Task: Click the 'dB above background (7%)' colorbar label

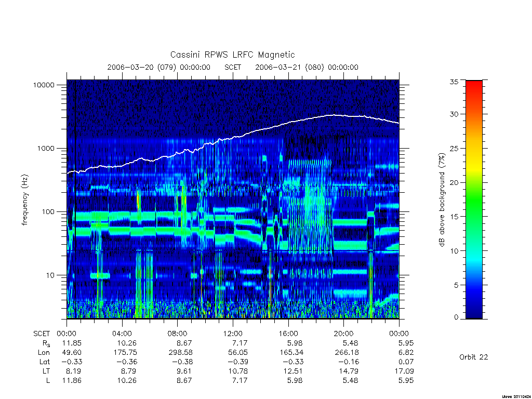Action: [x=442, y=200]
